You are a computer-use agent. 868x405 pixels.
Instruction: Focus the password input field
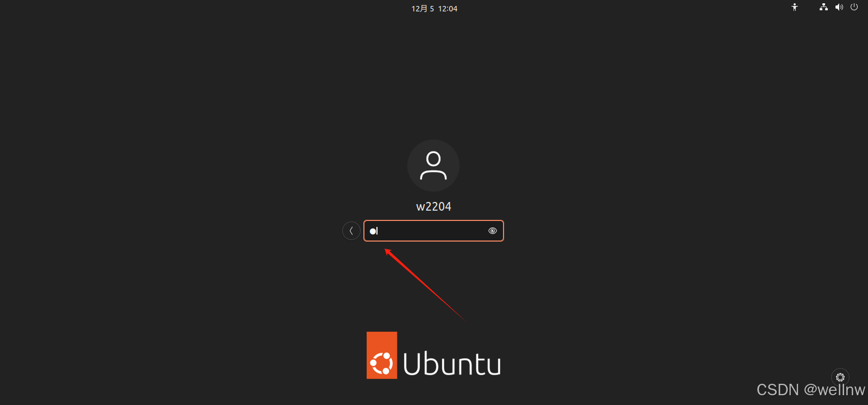pos(429,231)
